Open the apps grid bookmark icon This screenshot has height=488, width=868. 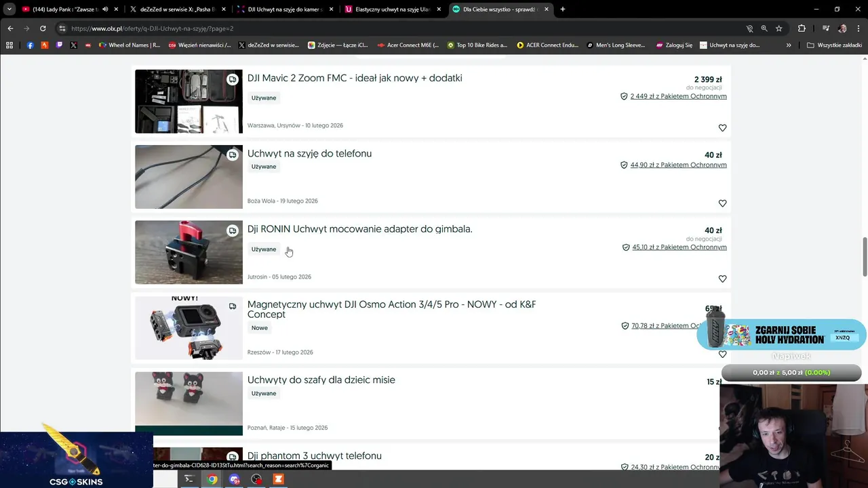(9, 45)
